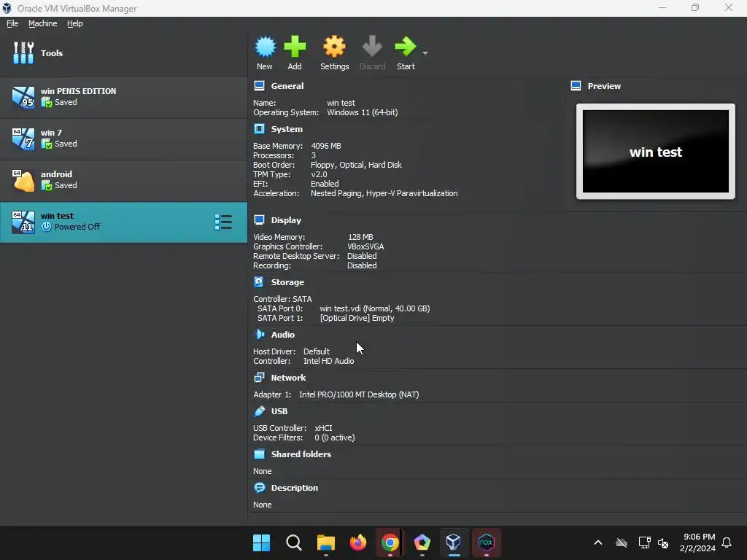Click the Video Memory 128 MB value
747x560 pixels.
(360, 237)
